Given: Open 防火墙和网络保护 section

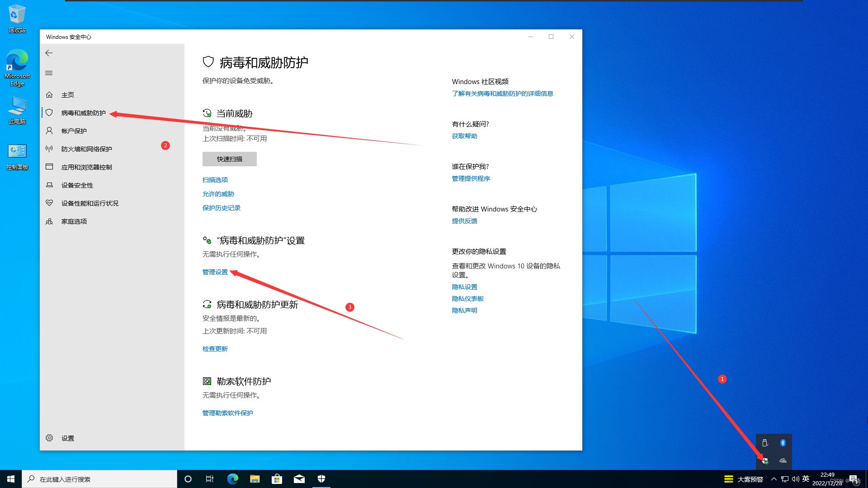Looking at the screenshot, I should [87, 149].
